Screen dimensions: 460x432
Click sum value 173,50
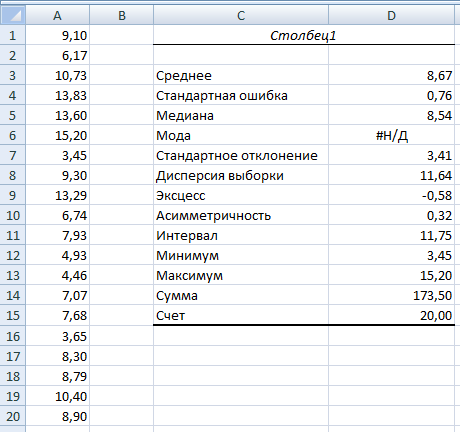(x=391, y=295)
